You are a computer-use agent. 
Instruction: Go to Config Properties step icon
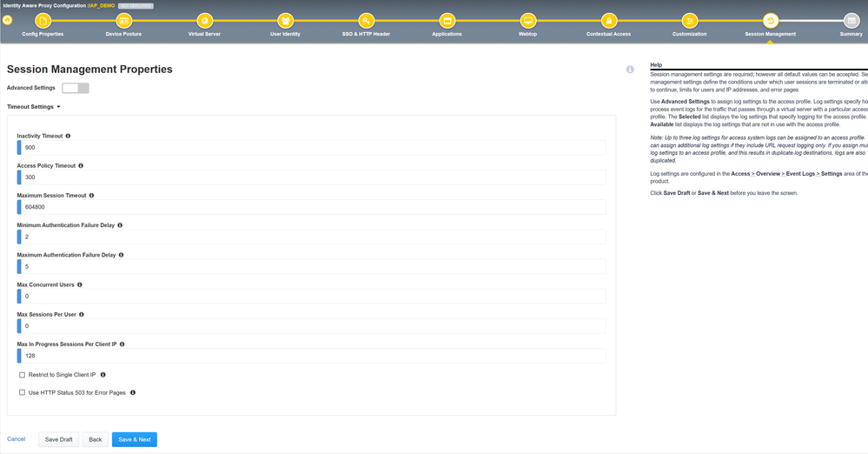tap(43, 21)
